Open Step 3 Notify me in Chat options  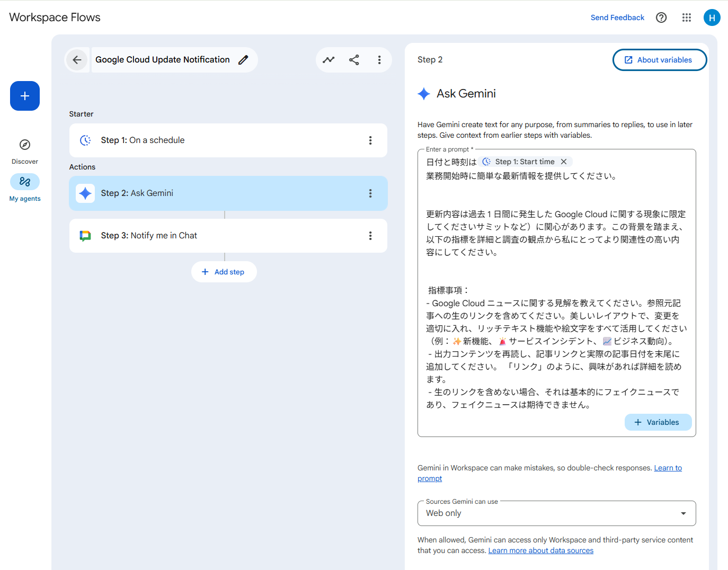pyautogui.click(x=370, y=236)
